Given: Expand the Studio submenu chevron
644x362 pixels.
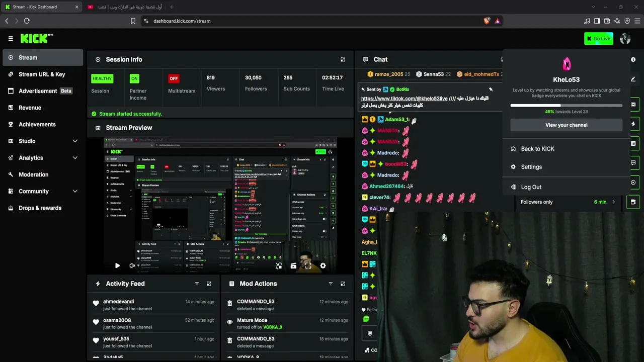Looking at the screenshot, I should coord(75,141).
